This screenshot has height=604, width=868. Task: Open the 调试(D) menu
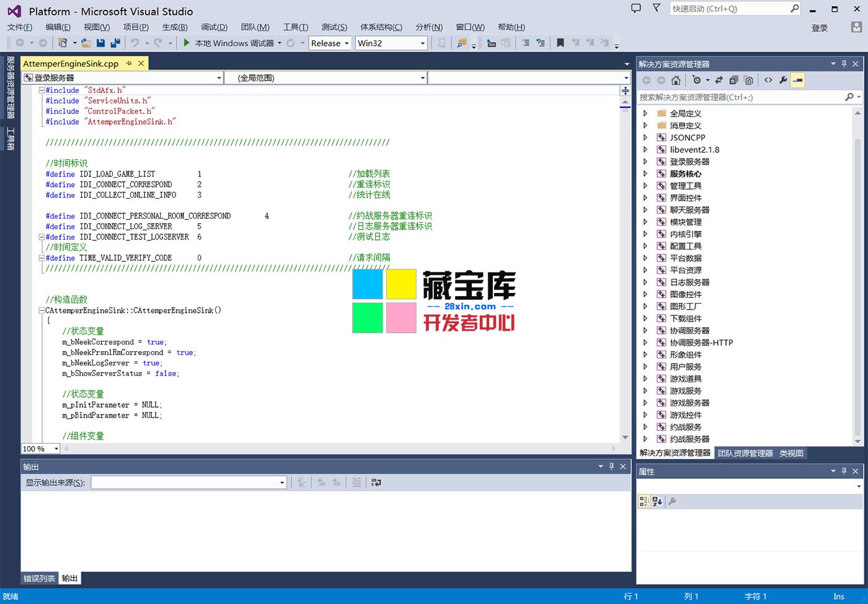point(214,27)
